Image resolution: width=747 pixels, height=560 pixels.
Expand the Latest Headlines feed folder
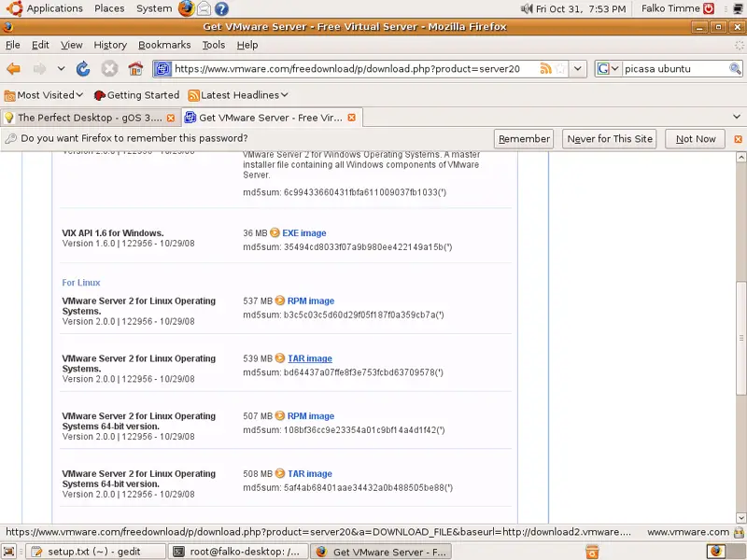click(x=238, y=95)
